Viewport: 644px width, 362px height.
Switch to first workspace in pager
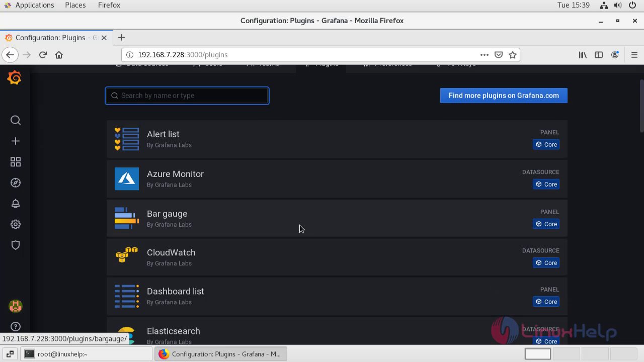coord(538,354)
